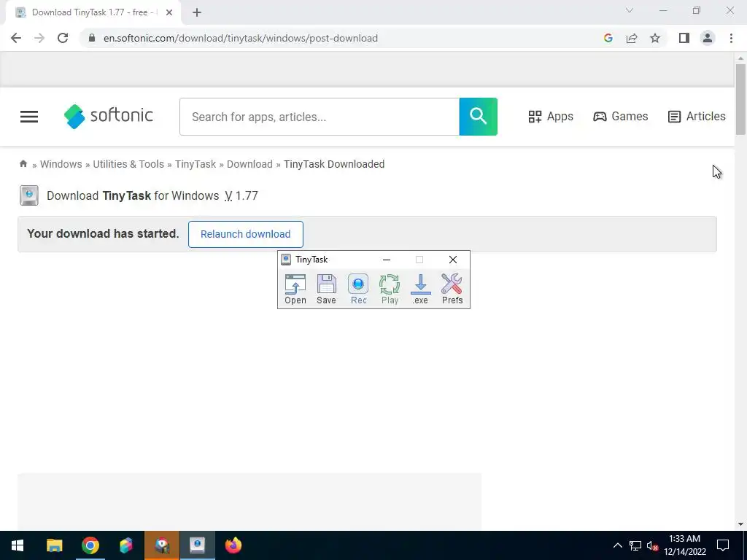This screenshot has width=747, height=560.
Task: Click the browser back arrow
Action: (x=16, y=38)
